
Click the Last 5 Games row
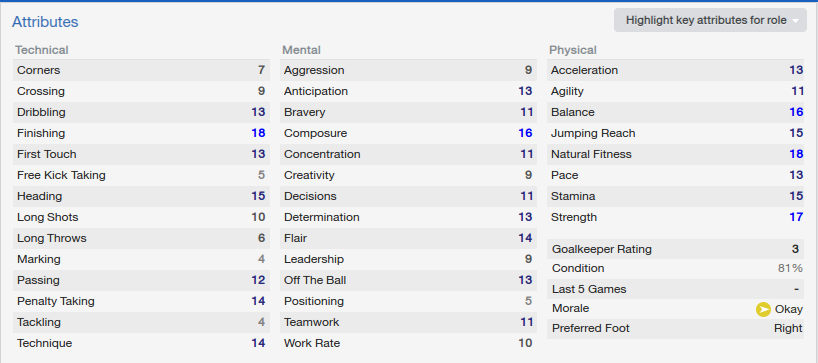point(676,289)
